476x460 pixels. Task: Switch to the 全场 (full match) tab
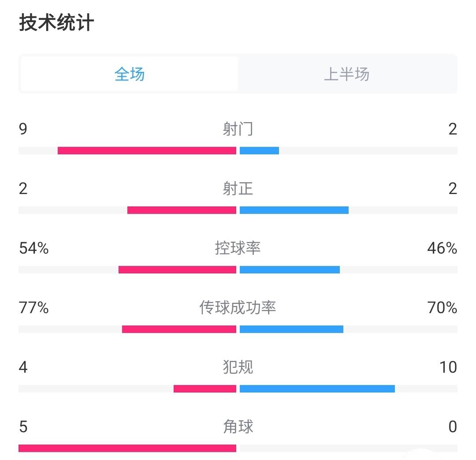coord(129,74)
